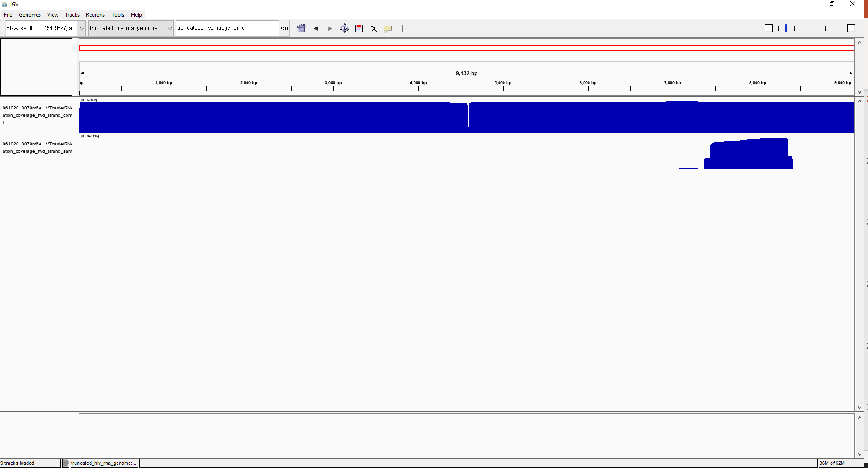Open the Regions menu
This screenshot has height=468, width=868.
pos(95,14)
